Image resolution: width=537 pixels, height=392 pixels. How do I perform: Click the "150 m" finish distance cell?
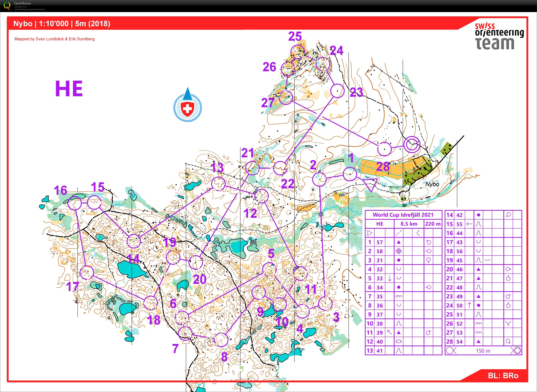coord(483,351)
